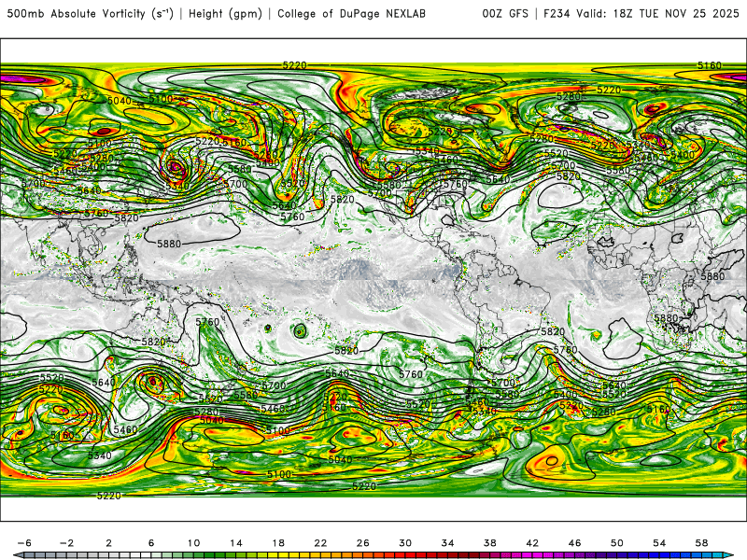This screenshot has width=747, height=560.
Task: Click the "18" colorbar scale value
Action: point(278,543)
